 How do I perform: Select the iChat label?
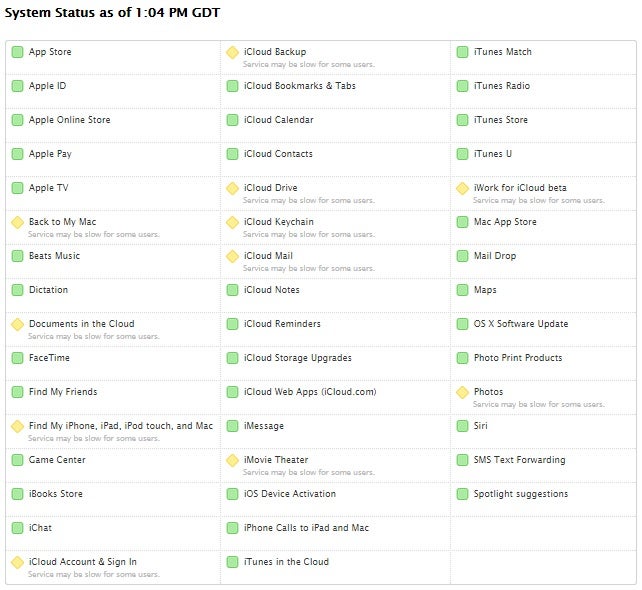pos(40,528)
